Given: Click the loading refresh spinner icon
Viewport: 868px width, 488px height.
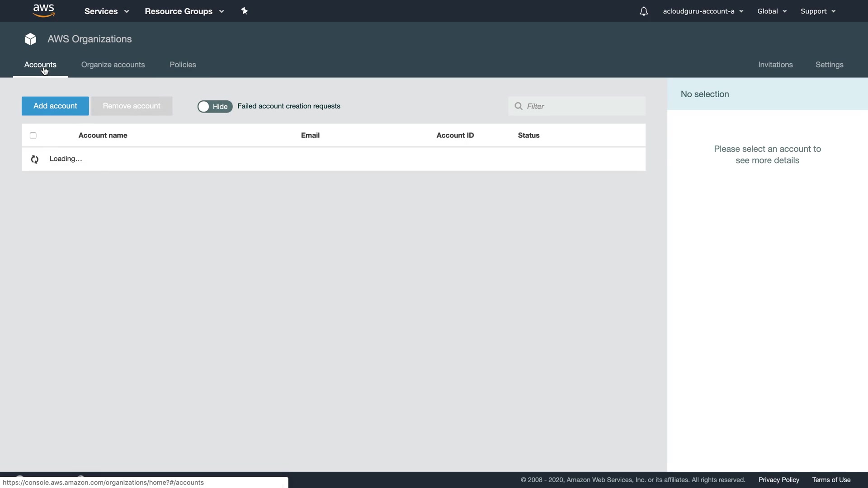Looking at the screenshot, I should [35, 159].
